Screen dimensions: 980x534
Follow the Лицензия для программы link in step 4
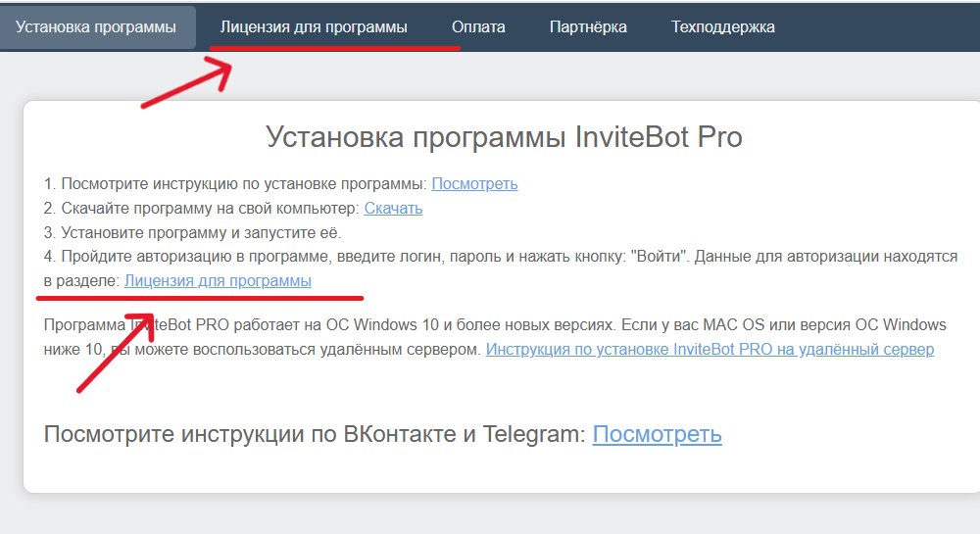click(x=218, y=281)
